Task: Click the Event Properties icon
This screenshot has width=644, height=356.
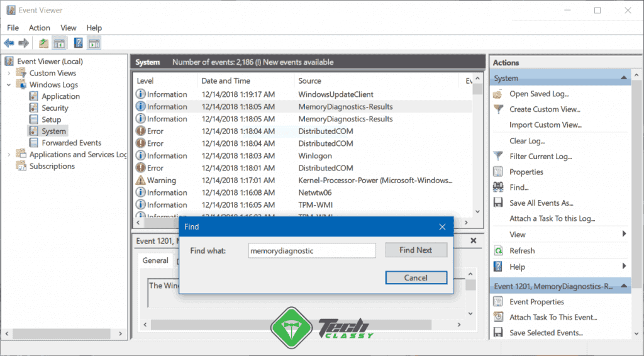Action: click(x=498, y=302)
